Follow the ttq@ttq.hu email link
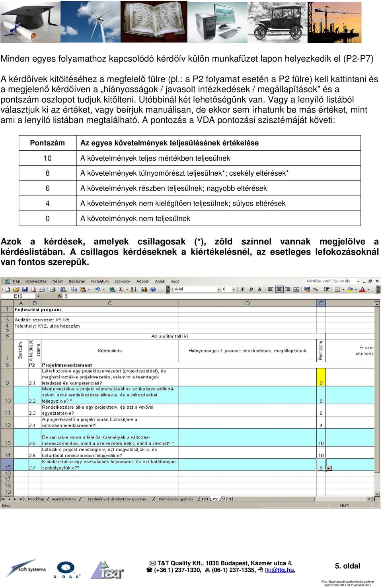This screenshot has width=382, height=588. 279,570
